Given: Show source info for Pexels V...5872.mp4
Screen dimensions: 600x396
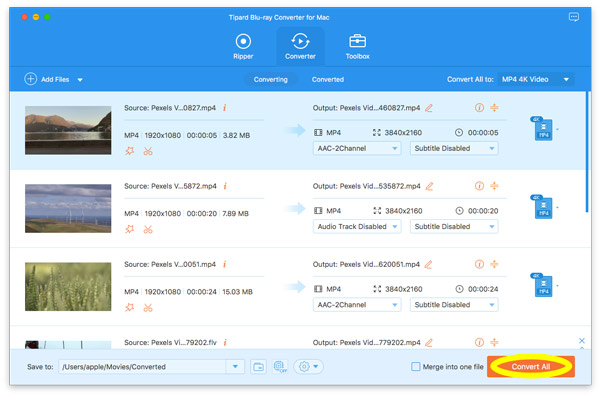Looking at the screenshot, I should (225, 186).
